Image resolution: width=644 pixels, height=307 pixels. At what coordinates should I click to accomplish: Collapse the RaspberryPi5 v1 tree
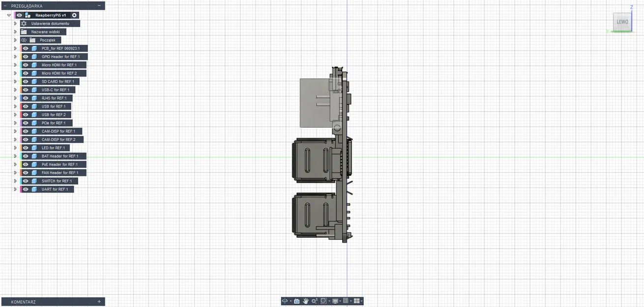(8, 15)
